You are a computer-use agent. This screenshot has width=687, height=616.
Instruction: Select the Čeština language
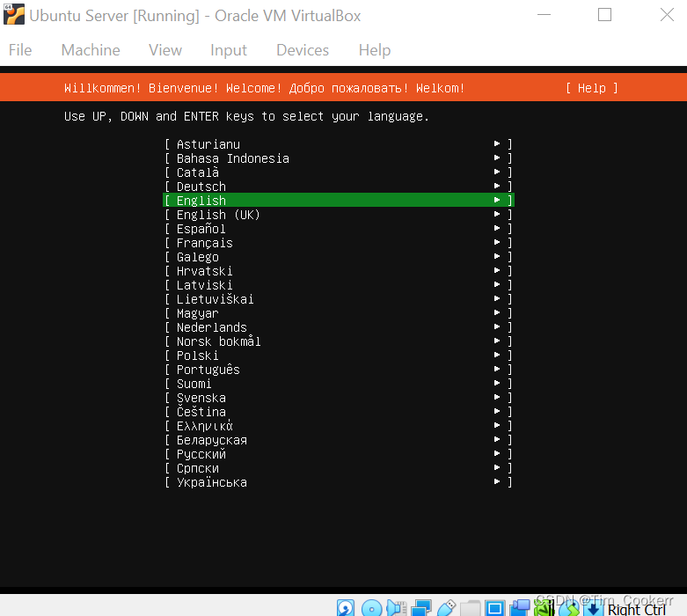[x=339, y=412]
